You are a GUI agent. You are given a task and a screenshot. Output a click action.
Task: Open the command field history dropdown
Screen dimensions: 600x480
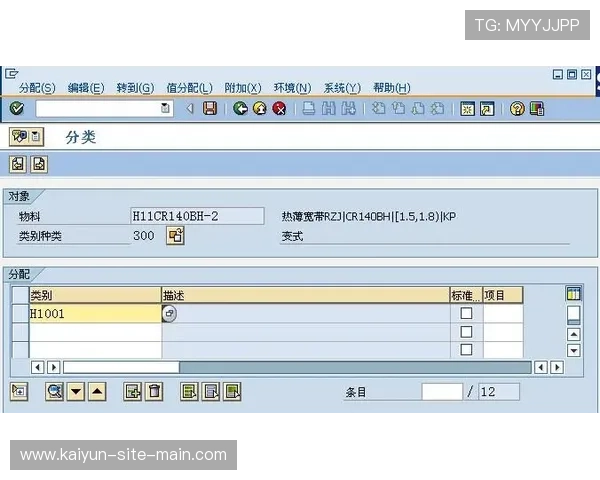[x=165, y=108]
